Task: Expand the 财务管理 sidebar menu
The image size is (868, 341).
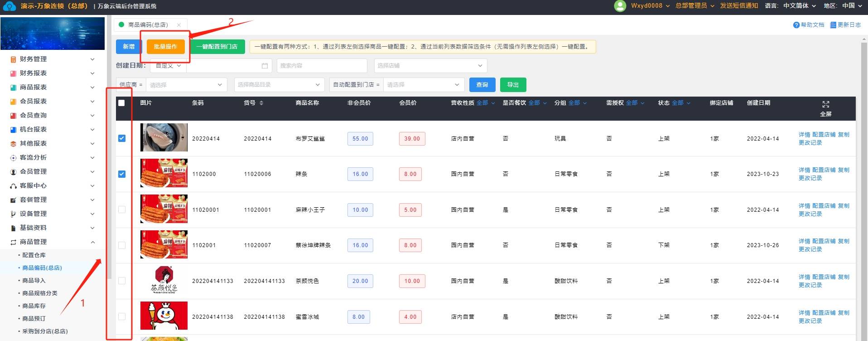Action: tap(52, 59)
